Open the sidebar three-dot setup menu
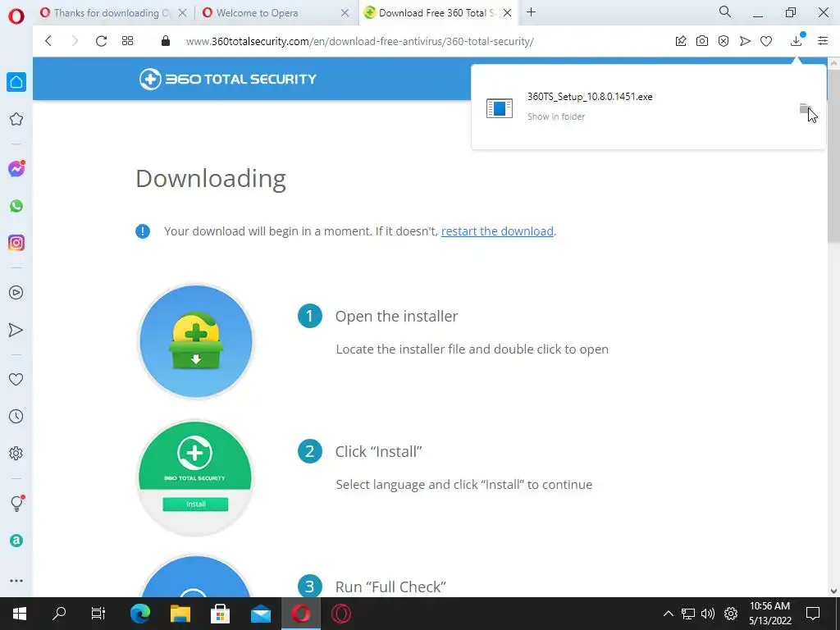Image resolution: width=840 pixels, height=630 pixels. tap(16, 581)
